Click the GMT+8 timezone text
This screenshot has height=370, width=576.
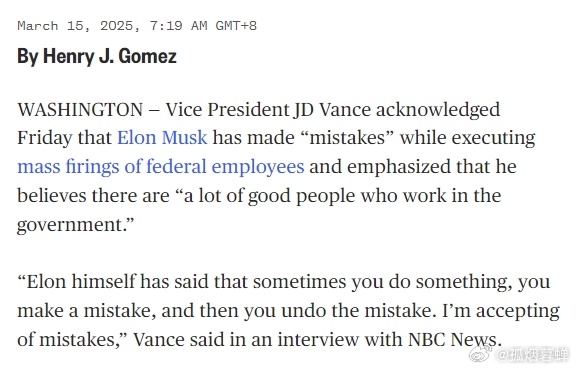[236, 26]
